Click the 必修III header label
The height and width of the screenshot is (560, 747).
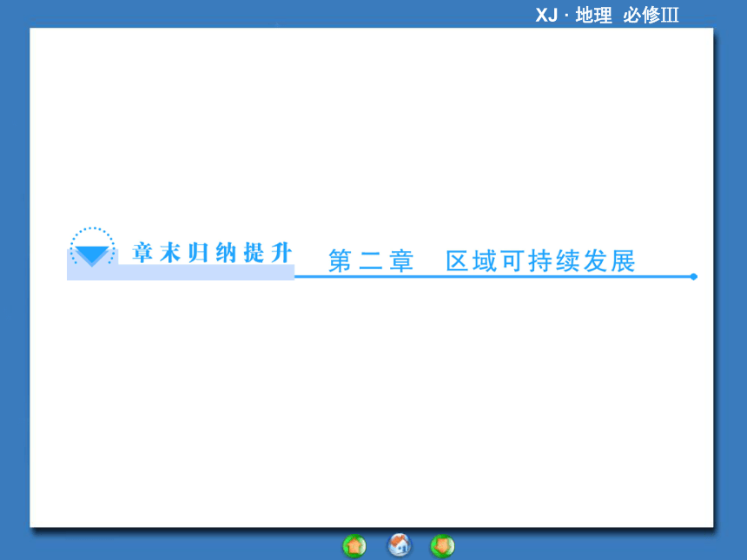(x=651, y=16)
